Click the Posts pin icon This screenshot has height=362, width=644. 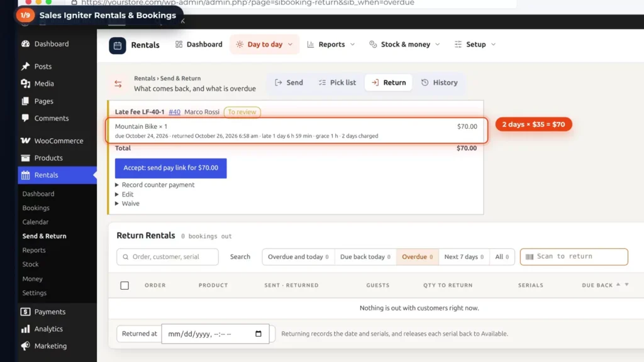tap(25, 66)
